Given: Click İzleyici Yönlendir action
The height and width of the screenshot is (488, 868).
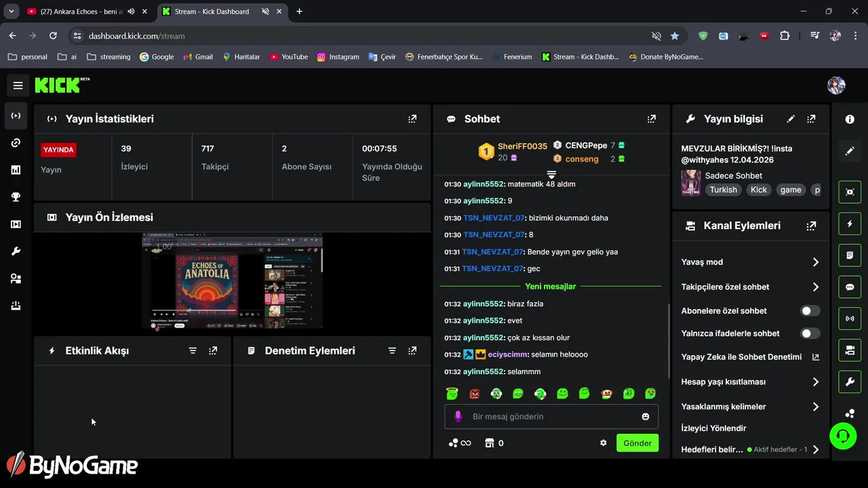Looking at the screenshot, I should coord(713,428).
